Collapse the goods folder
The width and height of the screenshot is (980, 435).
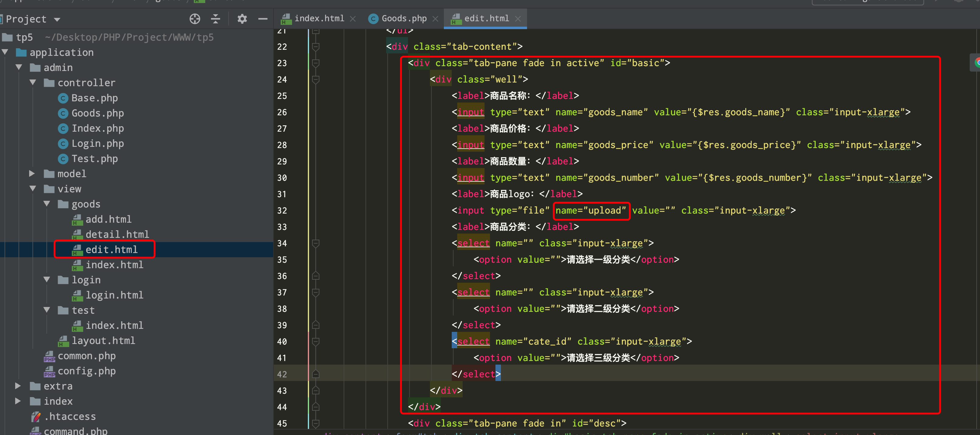[x=47, y=204]
